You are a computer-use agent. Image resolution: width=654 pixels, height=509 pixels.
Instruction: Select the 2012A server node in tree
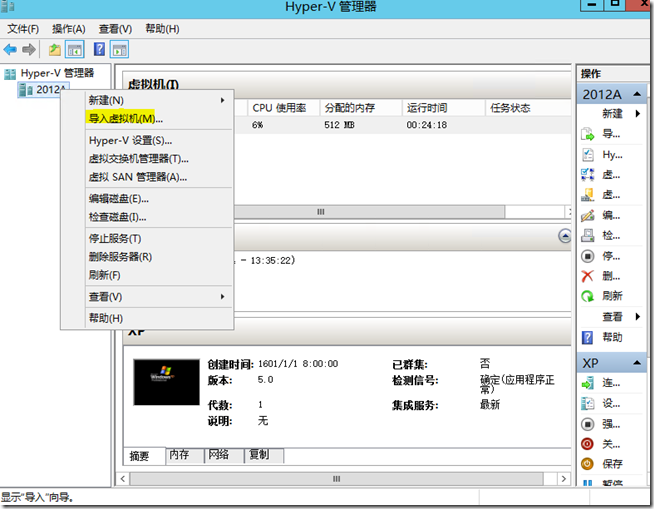coord(43,89)
